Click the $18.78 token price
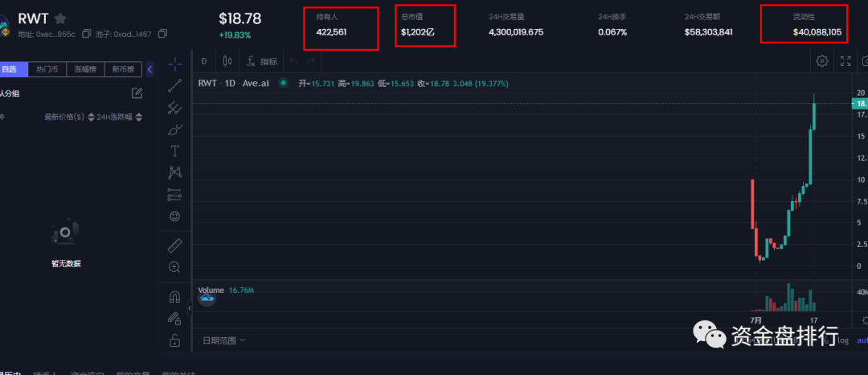The width and height of the screenshot is (868, 375). click(240, 19)
